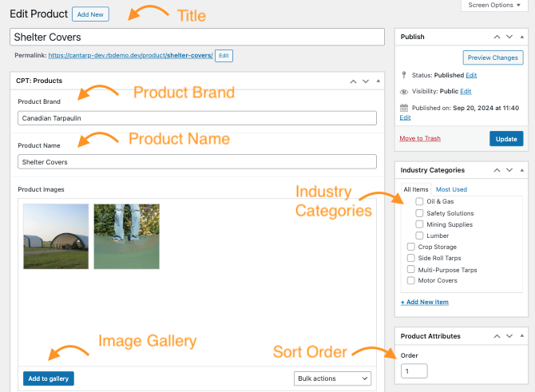Move the Publish panel up
The image size is (535, 392).
click(497, 37)
